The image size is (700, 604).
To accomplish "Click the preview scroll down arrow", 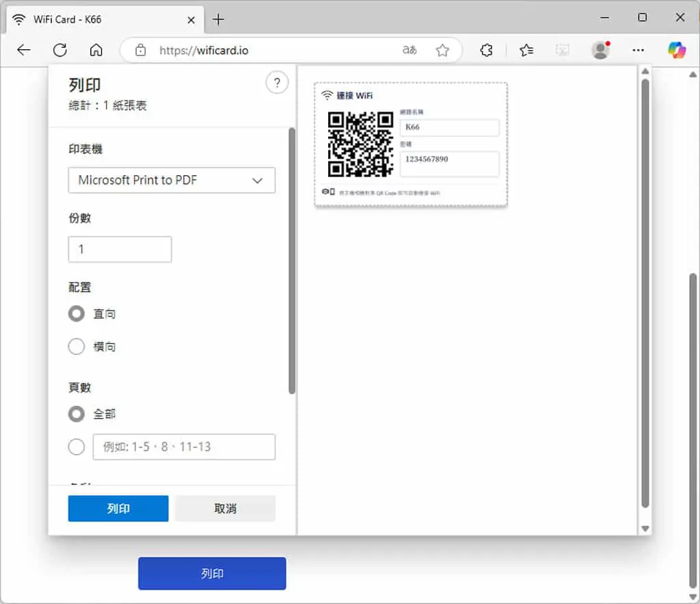I will 645,529.
